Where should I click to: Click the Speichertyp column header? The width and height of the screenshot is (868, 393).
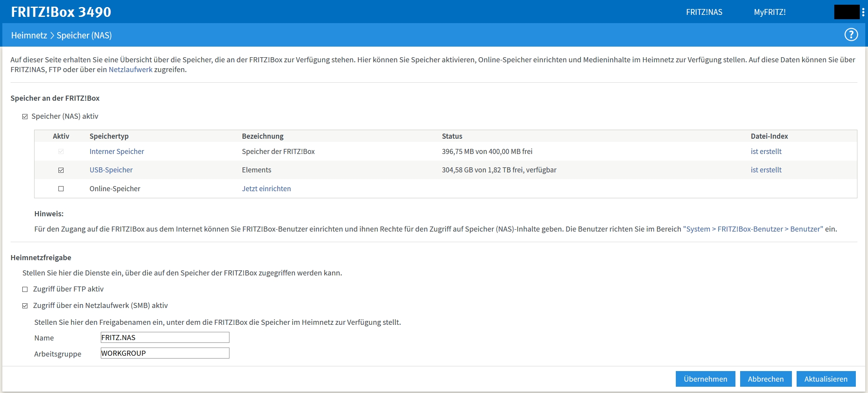pyautogui.click(x=109, y=136)
